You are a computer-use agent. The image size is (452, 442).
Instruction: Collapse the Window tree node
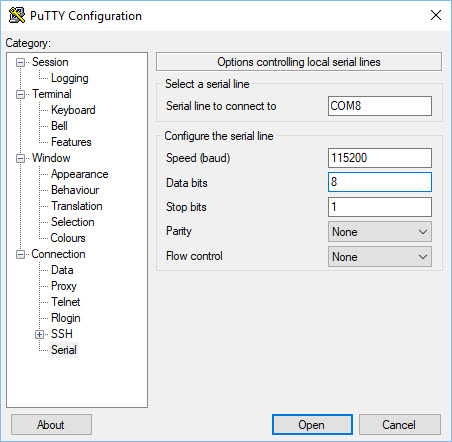tap(21, 158)
